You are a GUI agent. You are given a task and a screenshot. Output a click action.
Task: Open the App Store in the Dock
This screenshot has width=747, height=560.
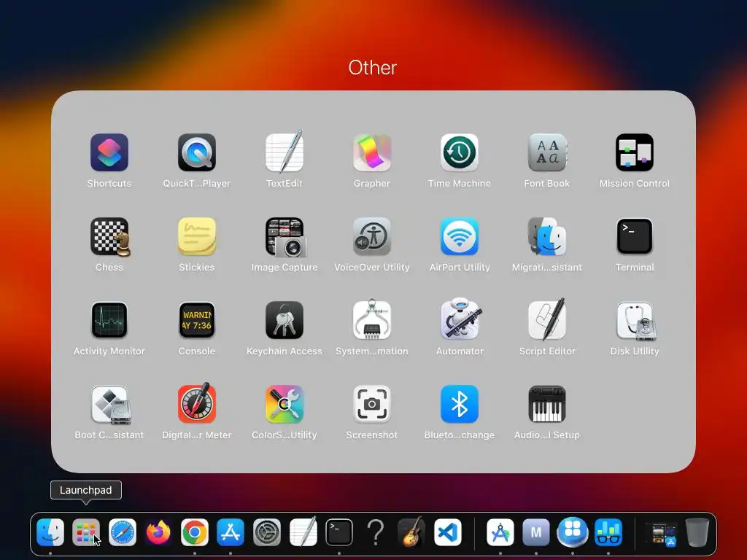(x=231, y=532)
